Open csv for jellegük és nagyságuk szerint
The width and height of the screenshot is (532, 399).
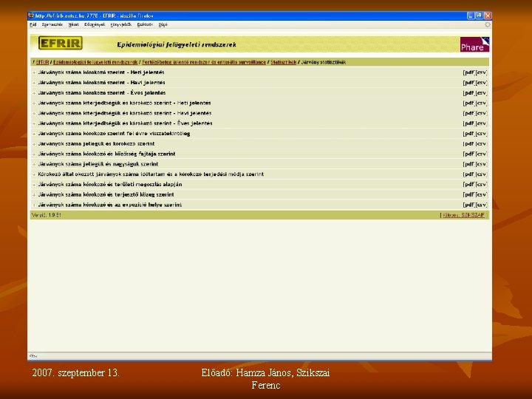click(481, 164)
